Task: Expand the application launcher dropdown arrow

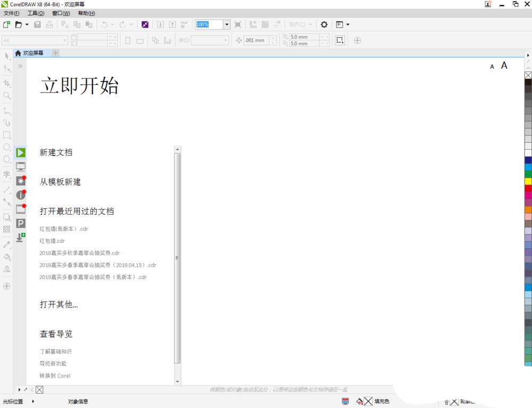Action: (348, 25)
